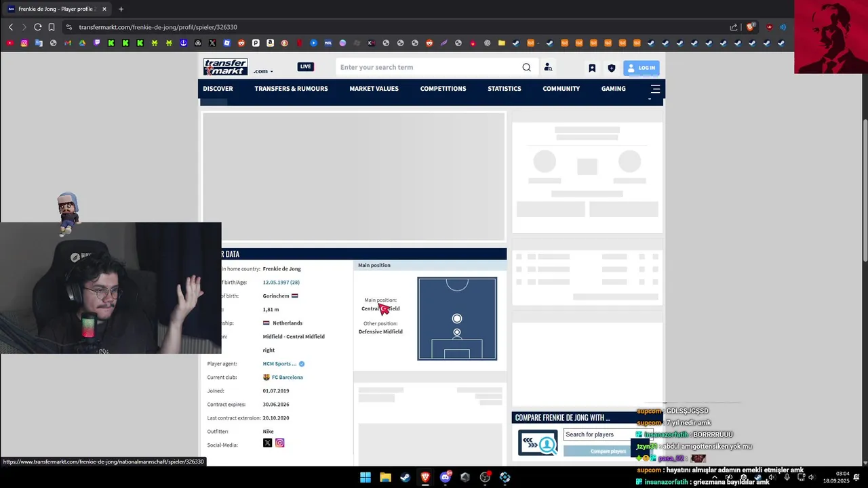Open the TRANSFERS & RUMOURS menu

pos(291,89)
